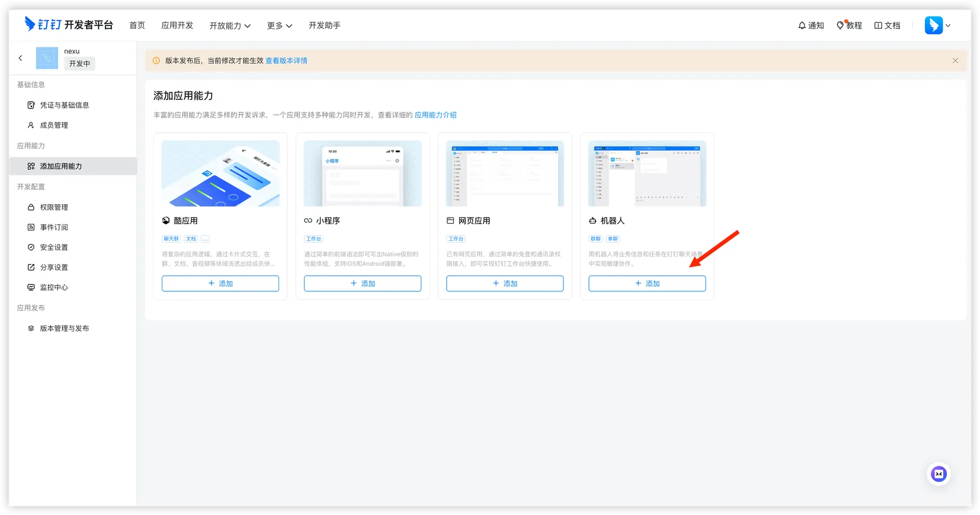Go back using the left arrow

point(21,58)
